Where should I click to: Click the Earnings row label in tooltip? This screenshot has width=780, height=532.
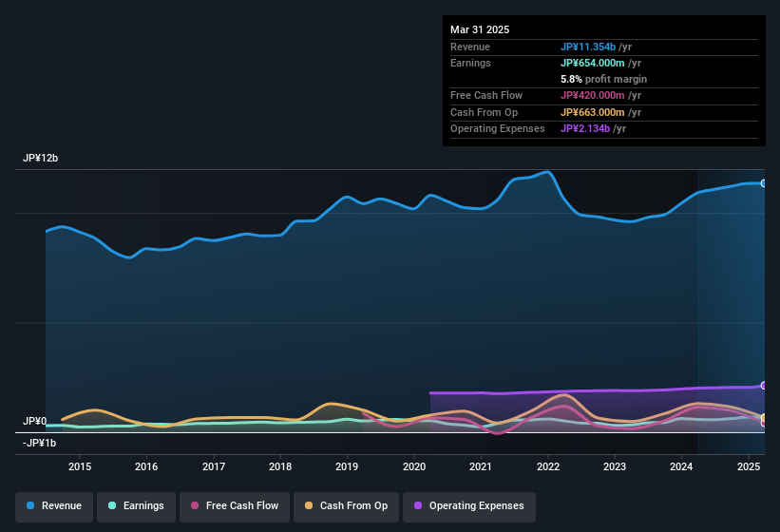470,63
